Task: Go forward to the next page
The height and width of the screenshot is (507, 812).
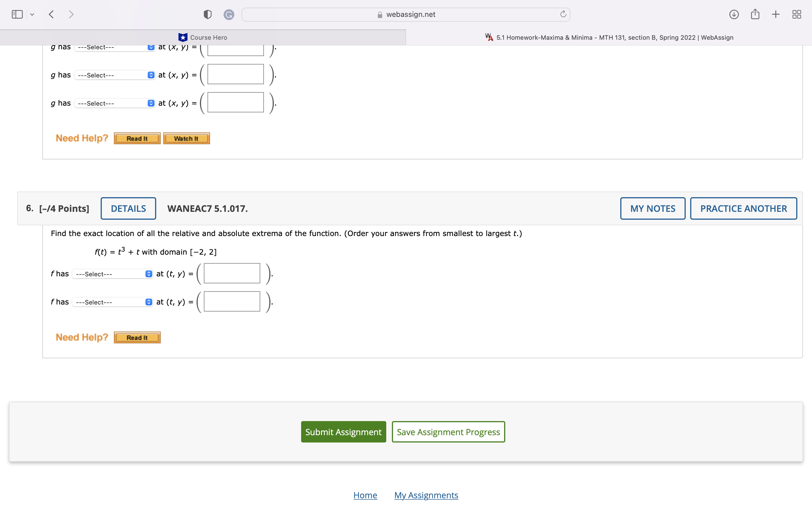Action: (x=71, y=14)
